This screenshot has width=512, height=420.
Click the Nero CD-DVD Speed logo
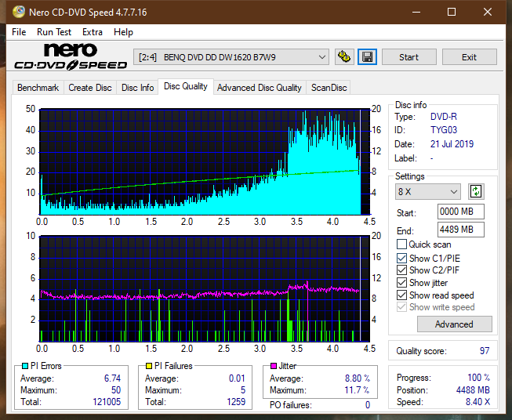coord(71,57)
